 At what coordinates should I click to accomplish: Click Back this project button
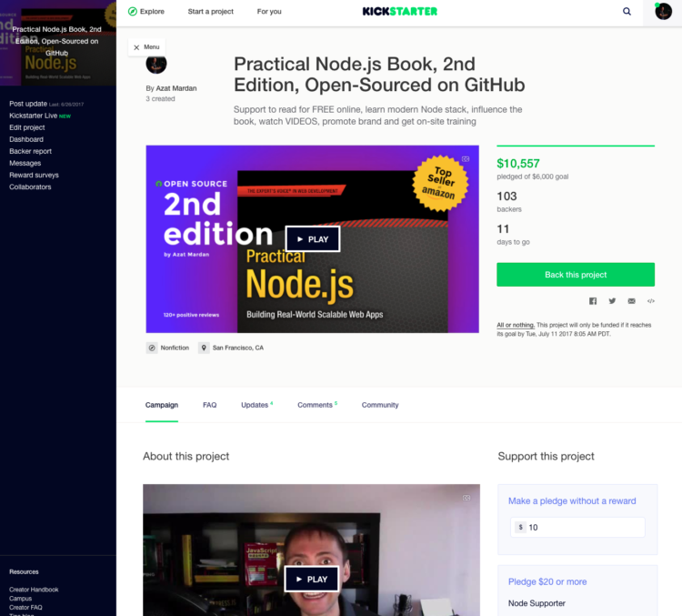[576, 275]
